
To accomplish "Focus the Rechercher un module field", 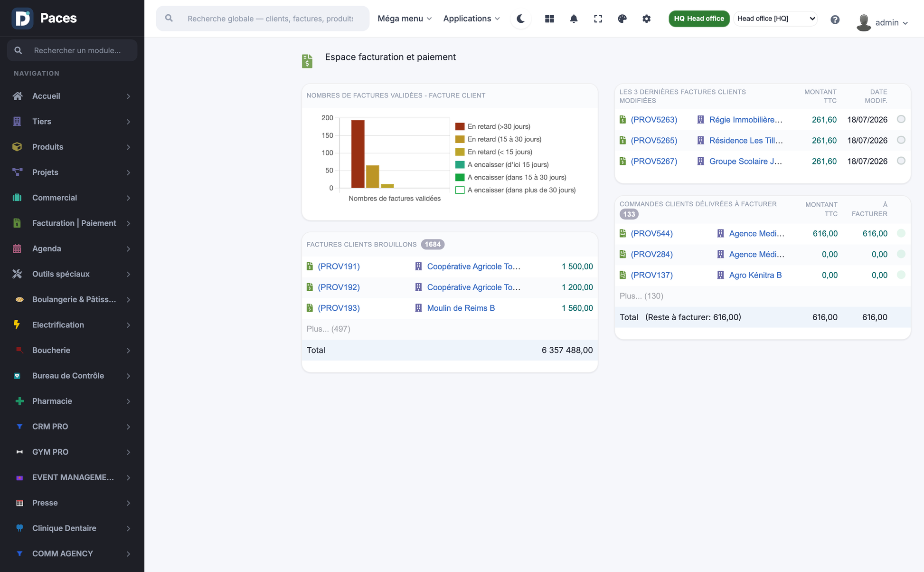I will click(72, 50).
